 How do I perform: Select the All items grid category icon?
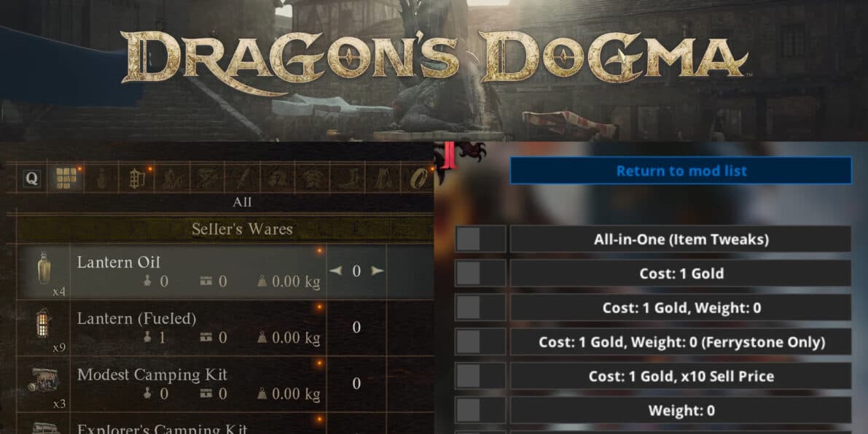(x=66, y=178)
